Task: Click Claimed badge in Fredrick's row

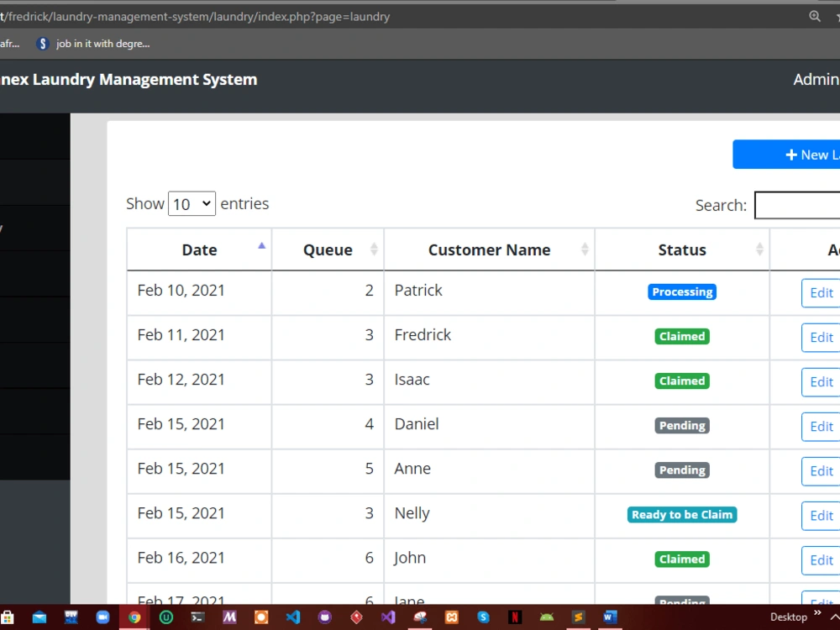Action: coord(682,337)
